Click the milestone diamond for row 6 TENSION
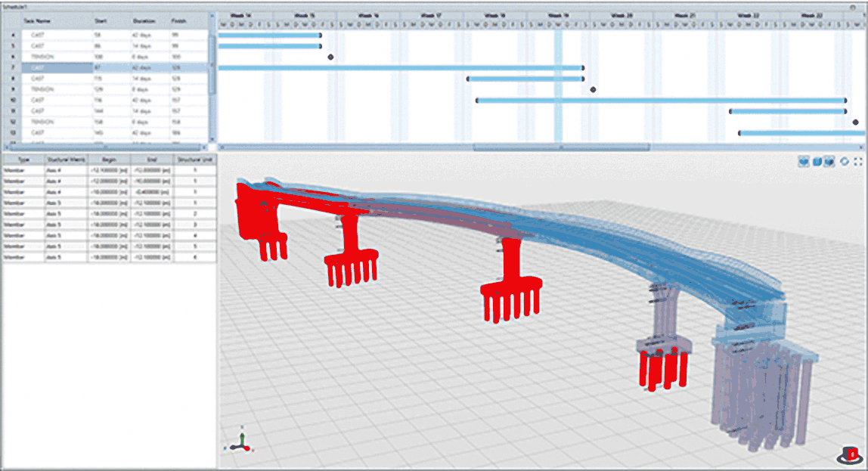Image resolution: width=868 pixels, height=471 pixels. 330,57
